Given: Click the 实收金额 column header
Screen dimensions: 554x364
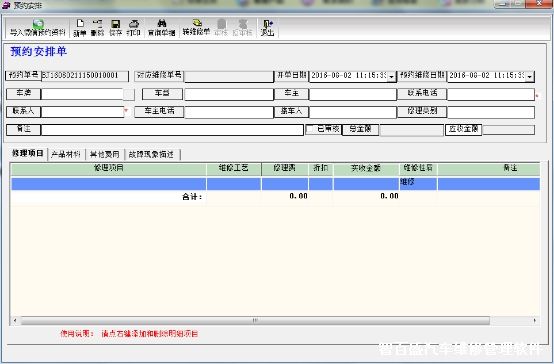Looking at the screenshot, I should [366, 169].
